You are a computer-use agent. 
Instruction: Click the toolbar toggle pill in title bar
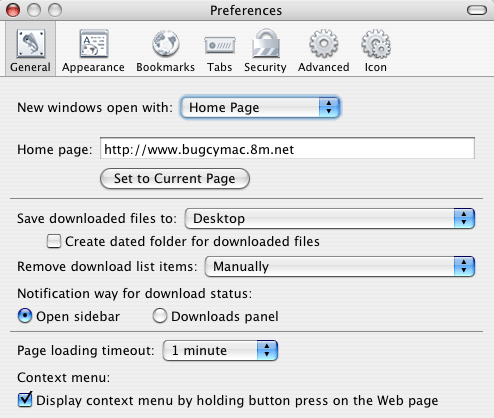(477, 10)
